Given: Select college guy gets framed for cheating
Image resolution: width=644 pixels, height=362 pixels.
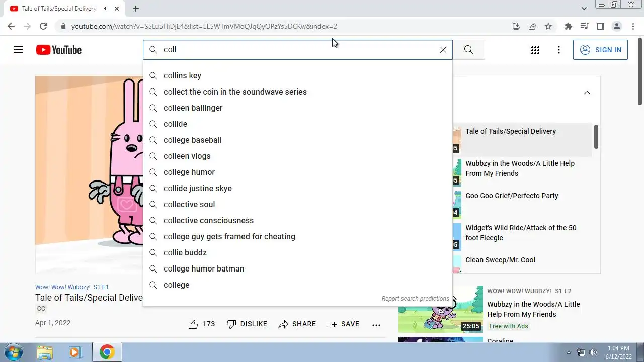Looking at the screenshot, I should [298, 236].
